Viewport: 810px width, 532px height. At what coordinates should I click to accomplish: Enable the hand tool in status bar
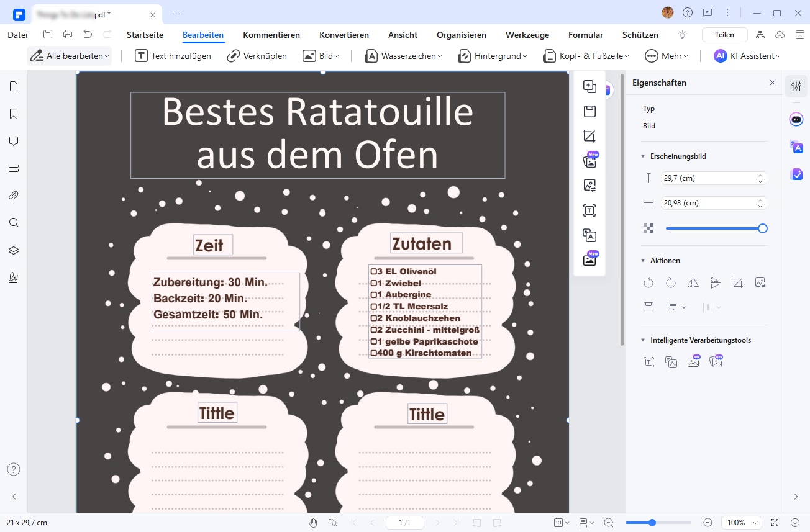coord(314,523)
